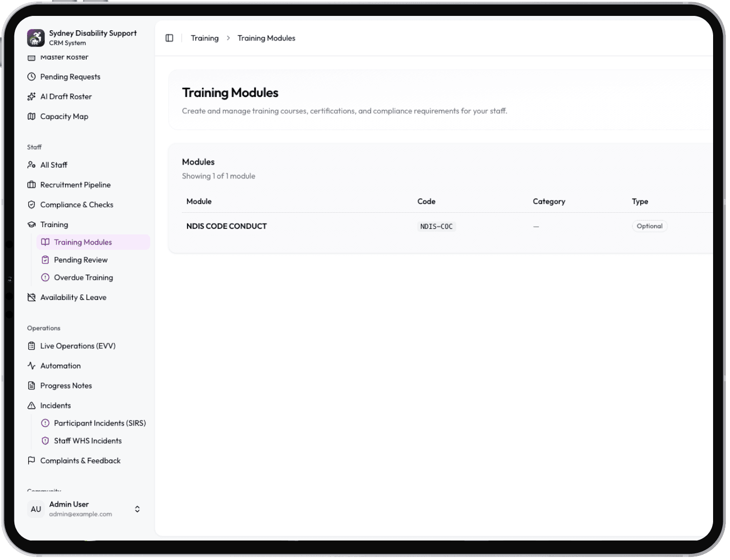Click the Category column header
This screenshot has width=730, height=560.
tap(549, 202)
